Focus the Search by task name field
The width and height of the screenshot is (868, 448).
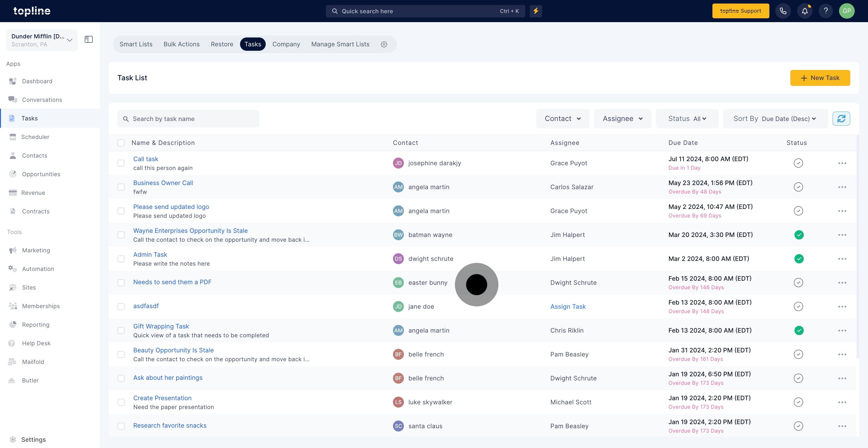(188, 119)
